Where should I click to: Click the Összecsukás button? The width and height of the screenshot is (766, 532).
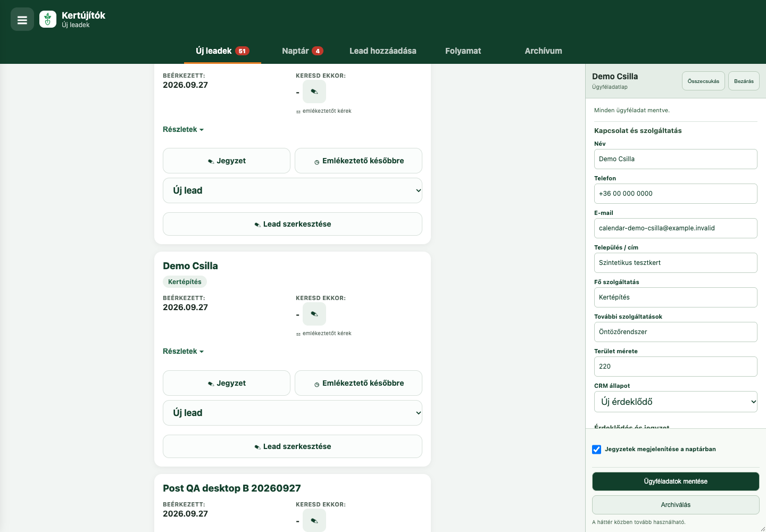point(703,81)
